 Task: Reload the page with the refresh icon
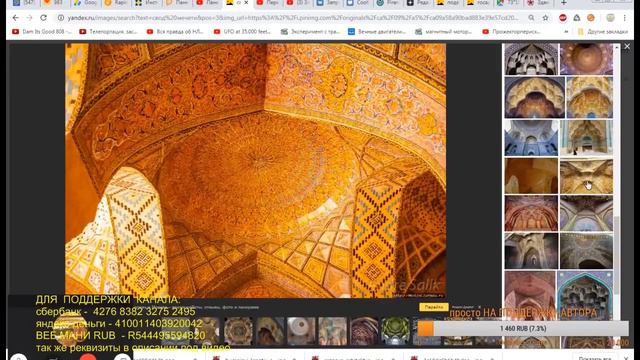pyautogui.click(x=43, y=18)
